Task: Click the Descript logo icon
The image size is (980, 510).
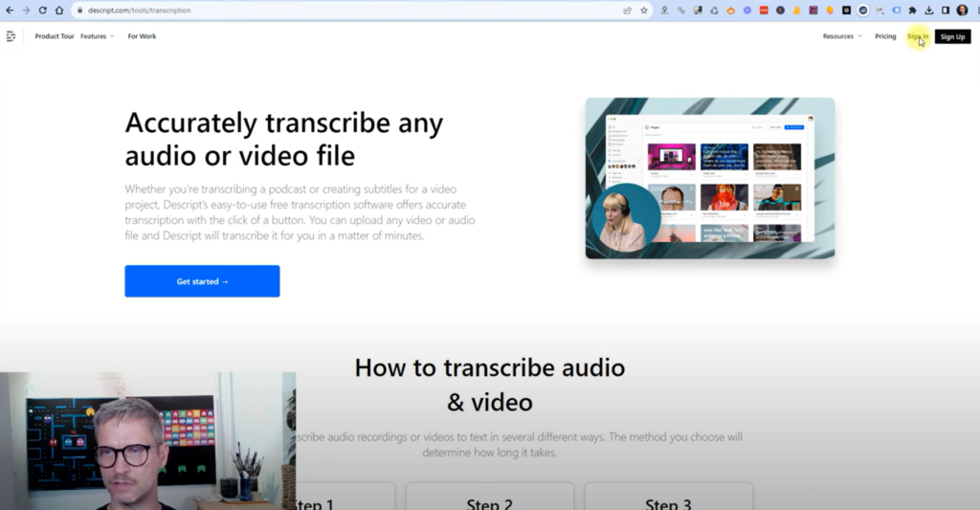Action: click(11, 36)
